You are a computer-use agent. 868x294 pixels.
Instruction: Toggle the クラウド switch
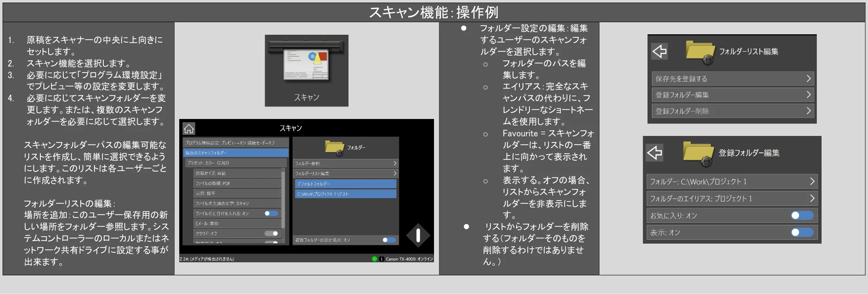click(x=271, y=233)
